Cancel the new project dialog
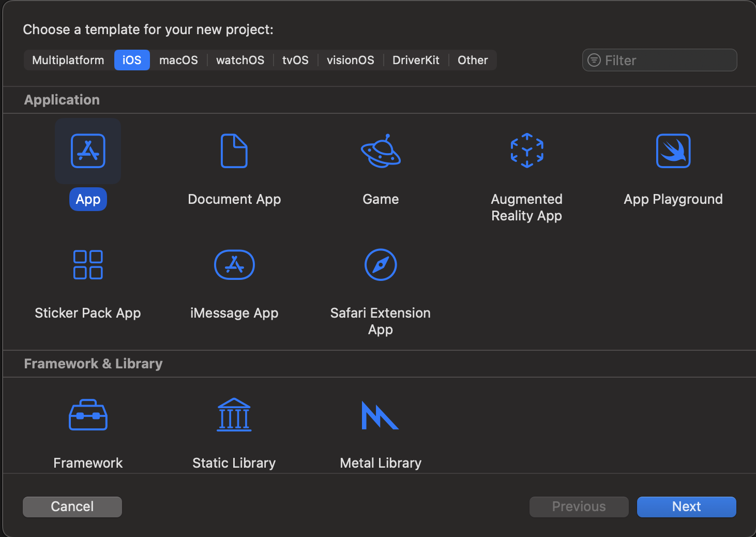Screen dimensions: 756x537 [x=72, y=506]
